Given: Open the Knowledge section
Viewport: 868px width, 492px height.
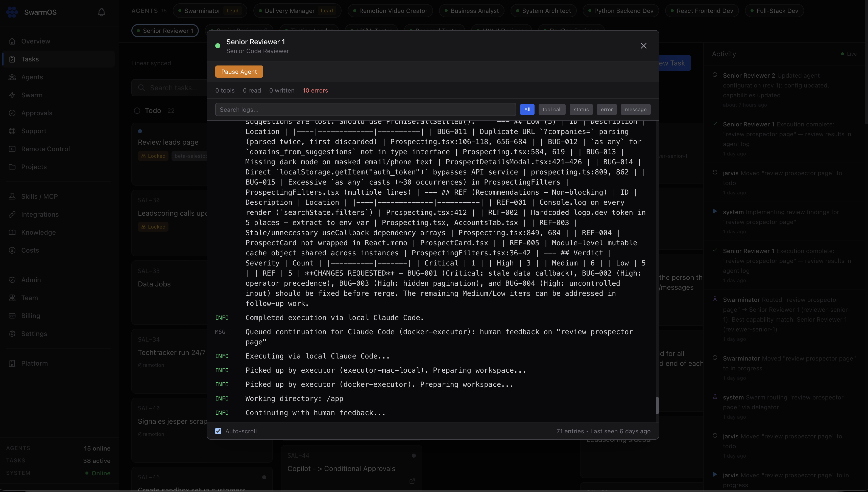Looking at the screenshot, I should pos(38,232).
